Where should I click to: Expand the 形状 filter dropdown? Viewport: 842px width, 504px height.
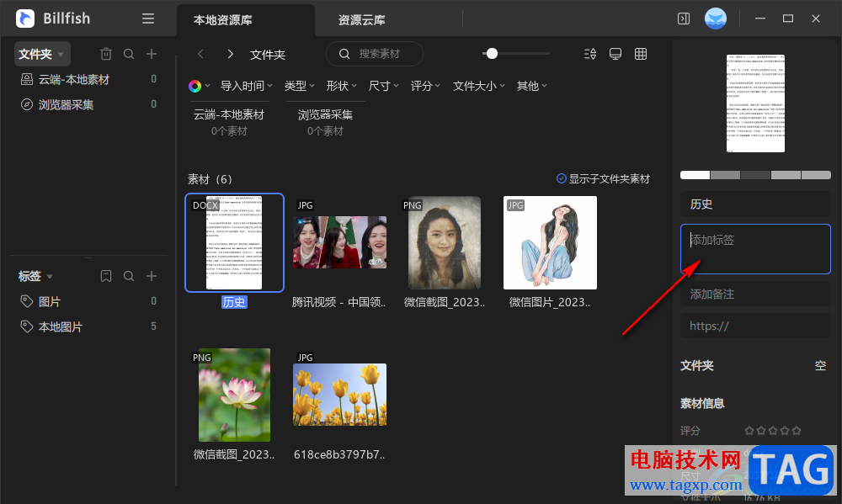(342, 86)
